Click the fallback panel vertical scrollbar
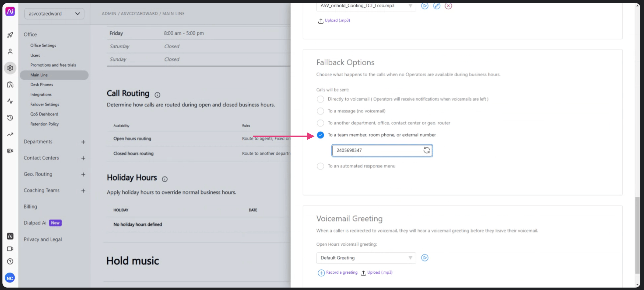Image resolution: width=644 pixels, height=290 pixels. coord(637,235)
